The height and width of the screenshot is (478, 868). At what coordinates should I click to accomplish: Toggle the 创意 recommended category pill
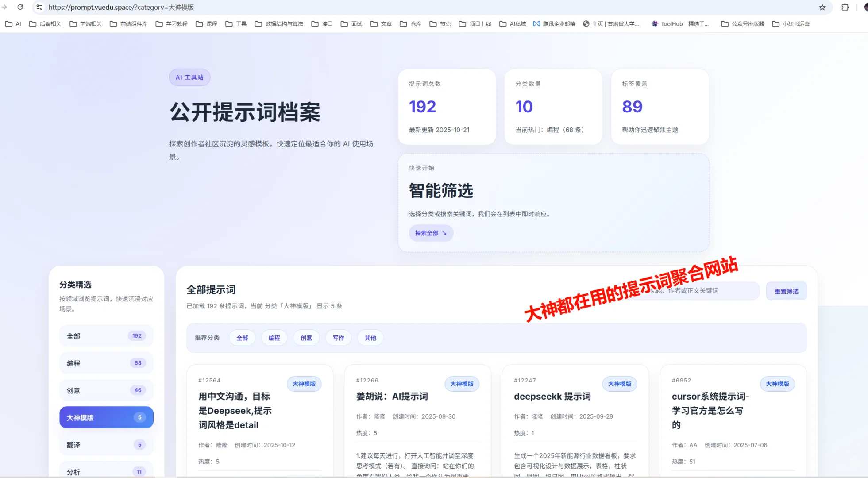click(x=306, y=338)
